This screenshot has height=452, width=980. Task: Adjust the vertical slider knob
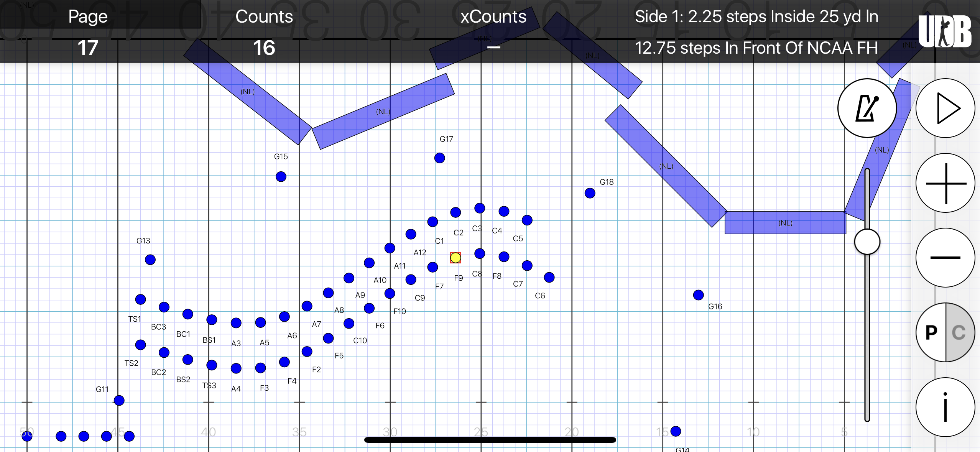point(867,242)
